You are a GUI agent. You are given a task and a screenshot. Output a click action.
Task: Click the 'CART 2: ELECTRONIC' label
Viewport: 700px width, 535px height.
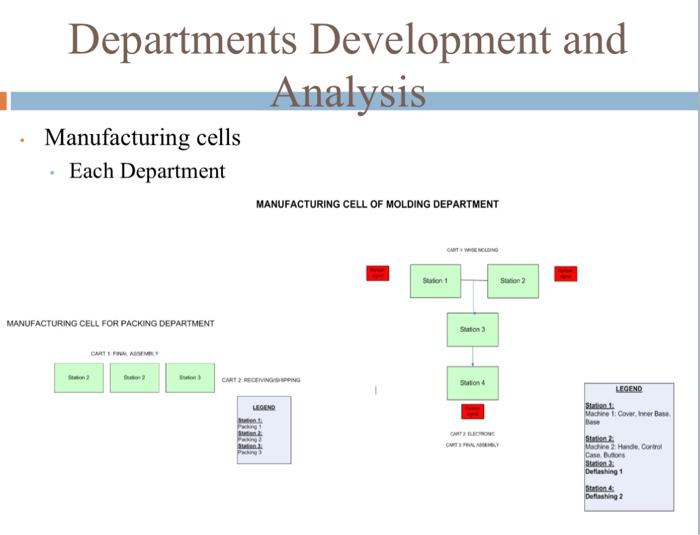(472, 434)
